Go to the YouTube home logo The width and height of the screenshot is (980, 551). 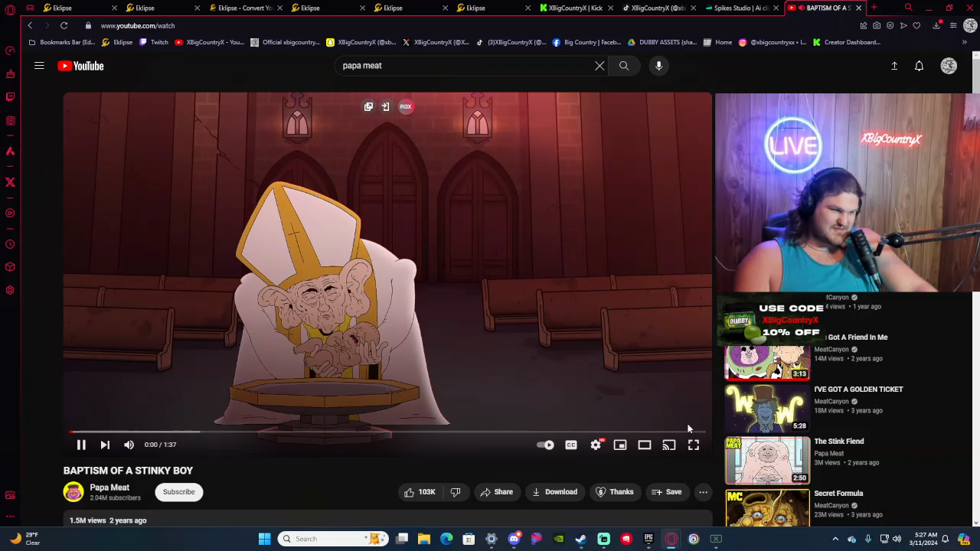80,66
